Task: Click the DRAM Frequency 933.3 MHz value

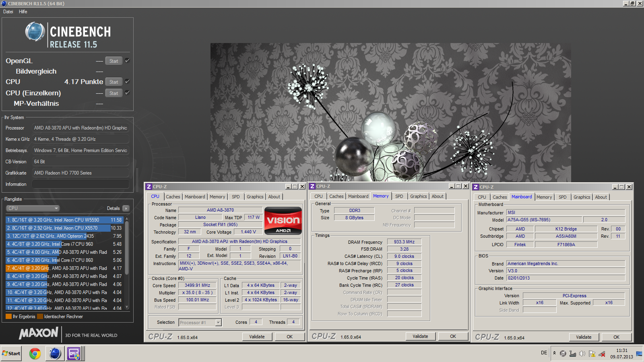Action: click(404, 242)
